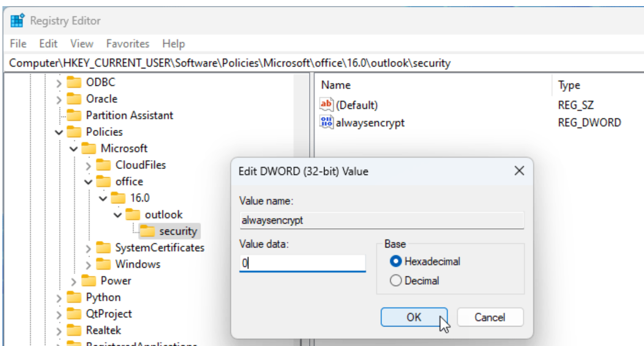Viewport: 644px width, 346px height.
Task: Select the office folder icon
Action: click(103, 181)
